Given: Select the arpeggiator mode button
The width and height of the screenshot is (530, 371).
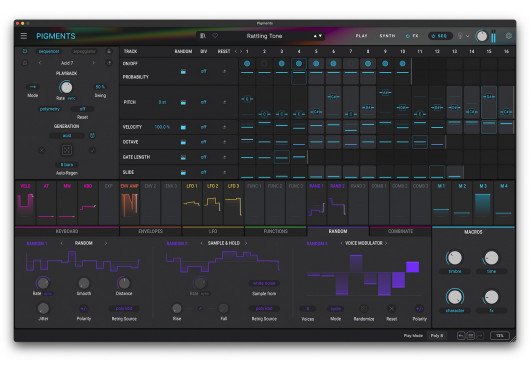Looking at the screenshot, I should point(84,51).
